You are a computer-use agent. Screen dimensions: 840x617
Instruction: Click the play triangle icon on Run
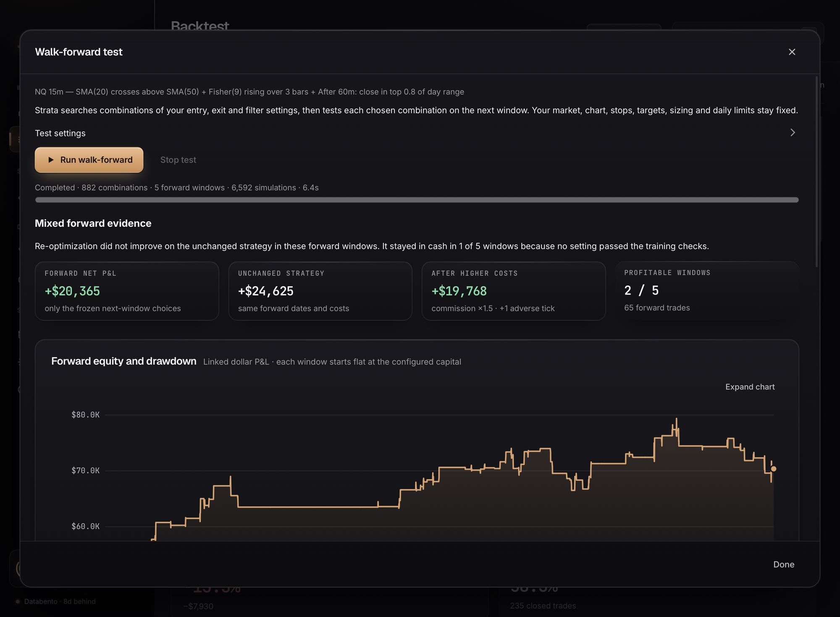coord(51,160)
